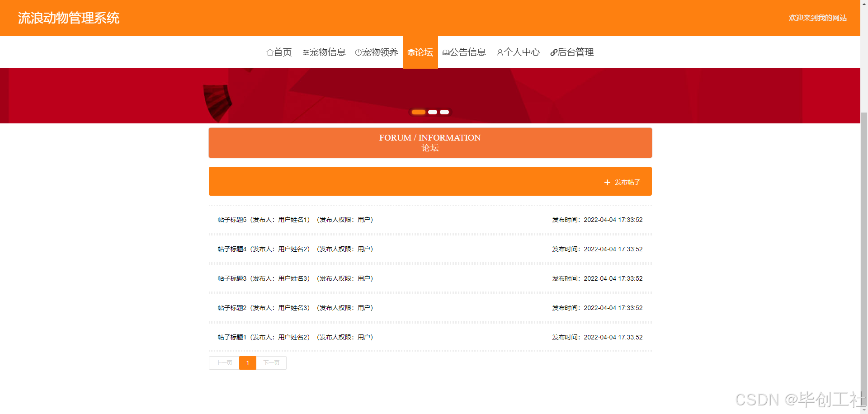
Task: Select the 公告信息 menu item
Action: click(464, 52)
